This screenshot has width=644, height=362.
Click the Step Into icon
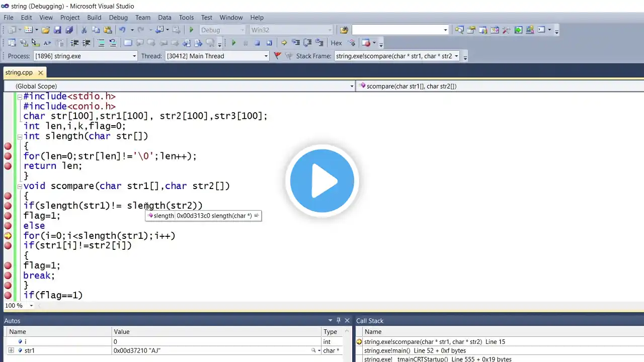296,43
